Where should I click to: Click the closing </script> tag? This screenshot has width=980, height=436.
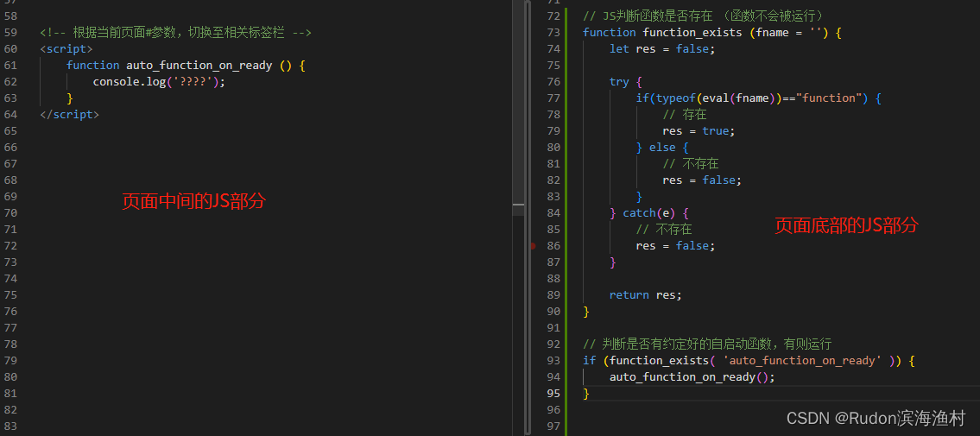69,114
